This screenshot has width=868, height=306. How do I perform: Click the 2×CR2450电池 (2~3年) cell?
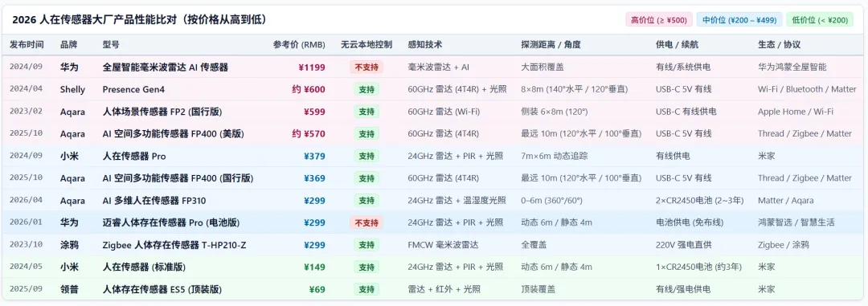700,200
